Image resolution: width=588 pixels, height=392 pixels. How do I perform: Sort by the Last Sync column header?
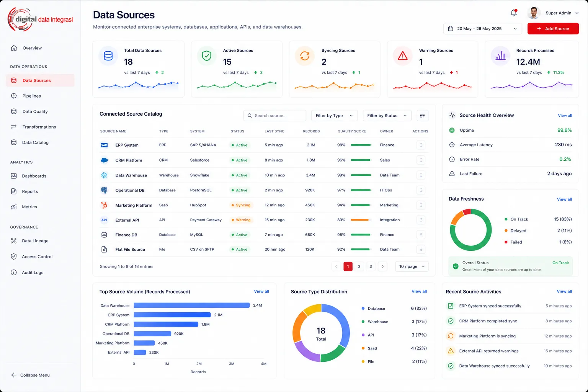point(274,131)
